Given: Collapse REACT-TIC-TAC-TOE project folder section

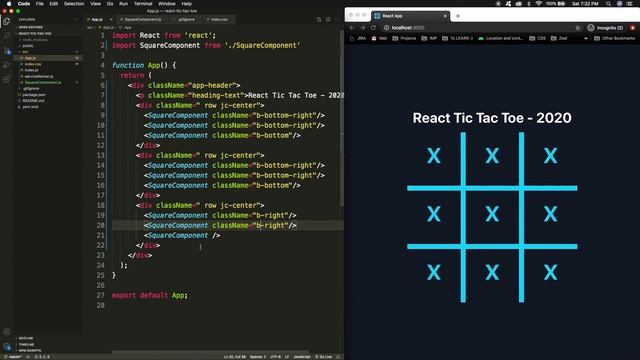Looking at the screenshot, I should click(47, 33).
